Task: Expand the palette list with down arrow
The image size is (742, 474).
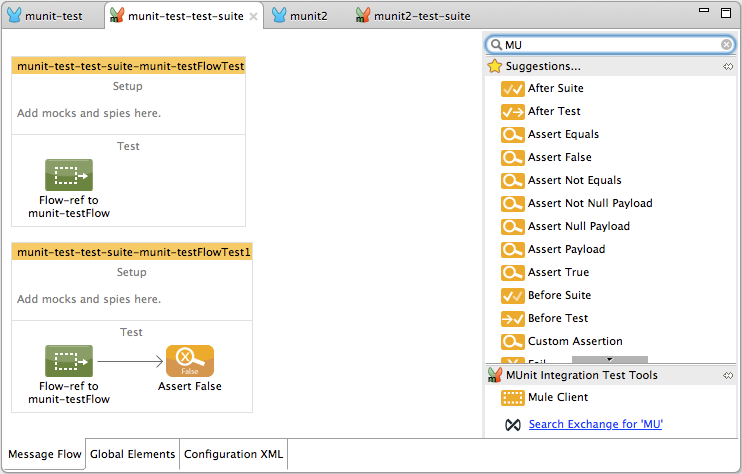Action: (609, 359)
